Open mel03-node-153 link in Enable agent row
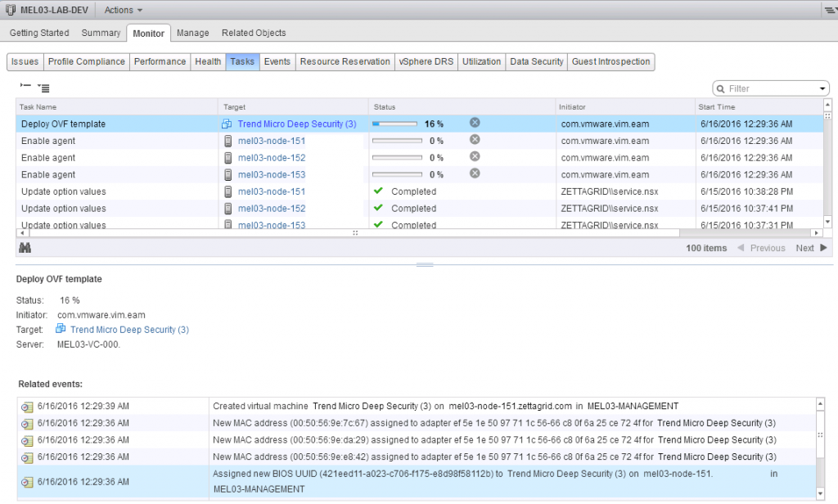The image size is (838, 504). 272,175
